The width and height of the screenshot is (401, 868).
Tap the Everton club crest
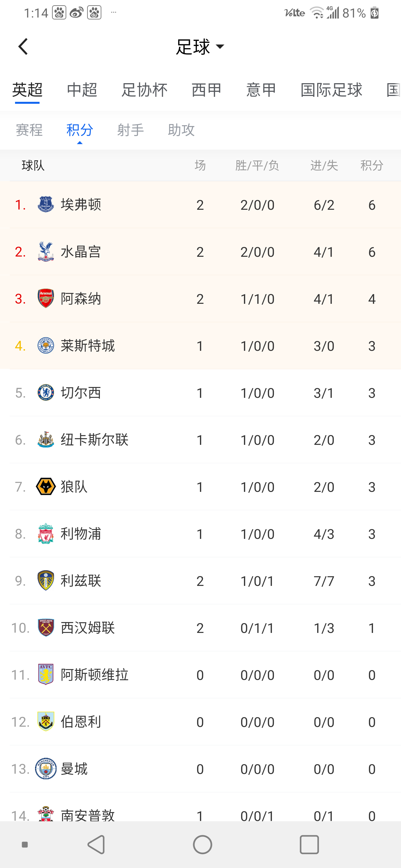pos(45,204)
